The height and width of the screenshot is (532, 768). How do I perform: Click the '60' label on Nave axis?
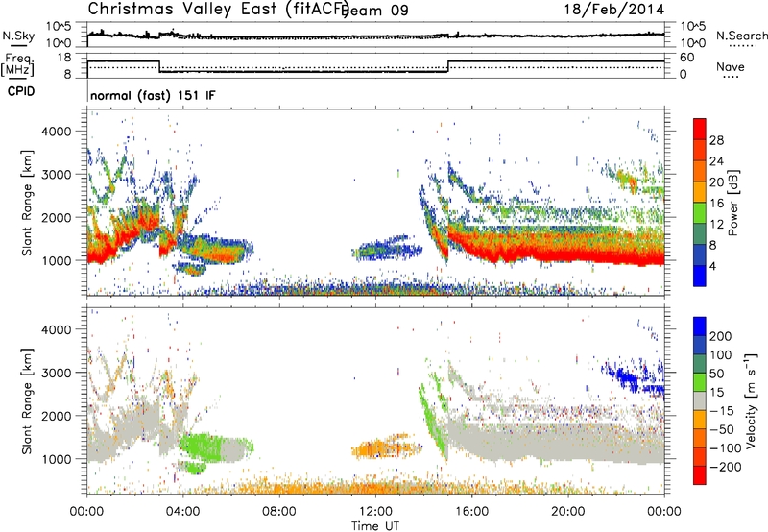pyautogui.click(x=687, y=58)
